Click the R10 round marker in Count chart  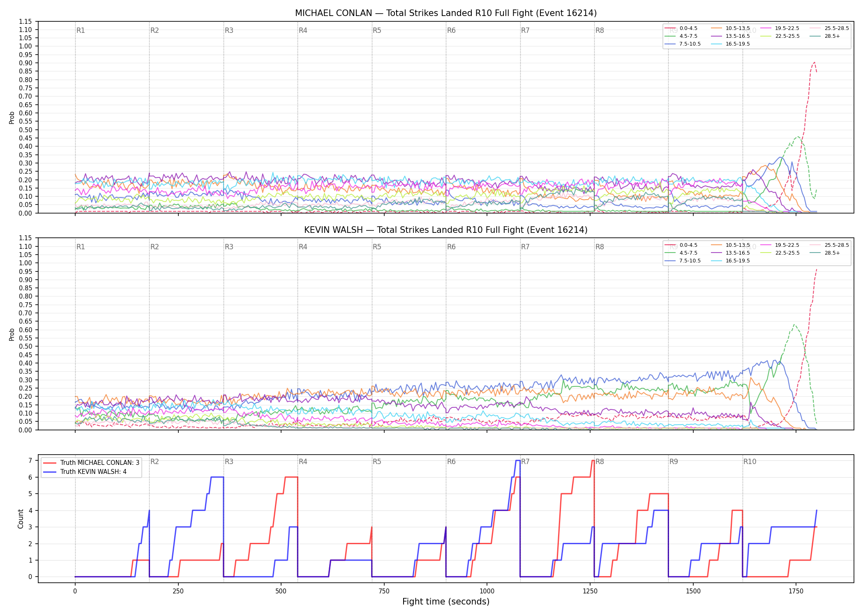coord(750,462)
